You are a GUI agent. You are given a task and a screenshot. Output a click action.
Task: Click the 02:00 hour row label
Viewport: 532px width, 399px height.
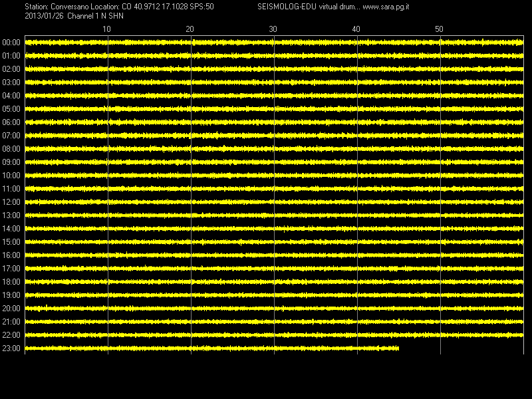click(11, 69)
